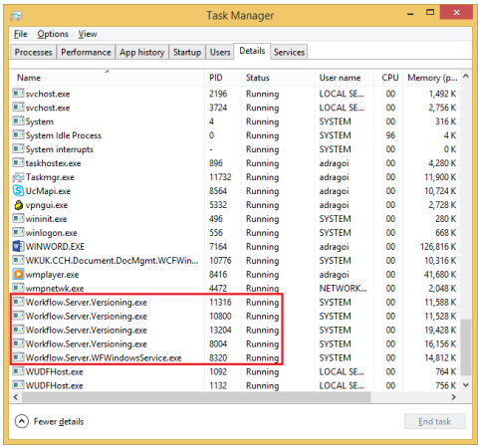This screenshot has width=478, height=448.
Task: Switch to the Startup tab
Action: (187, 52)
